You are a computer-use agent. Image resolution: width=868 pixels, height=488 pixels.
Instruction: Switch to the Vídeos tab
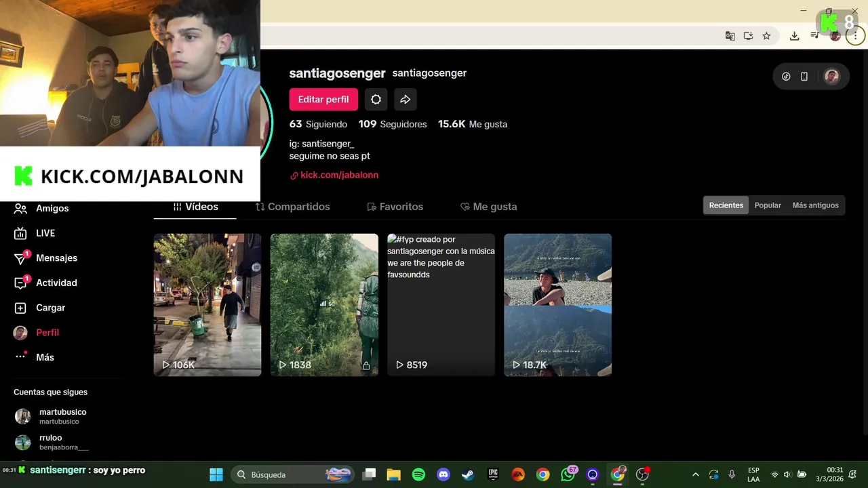point(195,207)
